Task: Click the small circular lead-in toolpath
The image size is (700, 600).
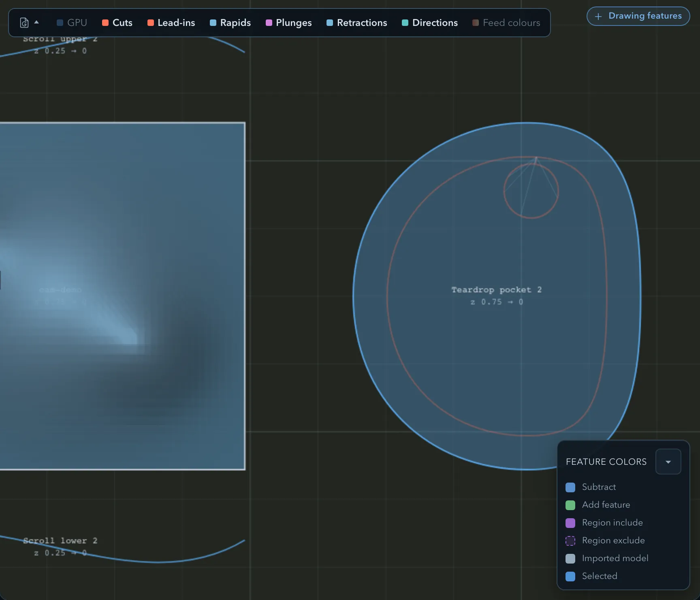Action: click(x=531, y=190)
